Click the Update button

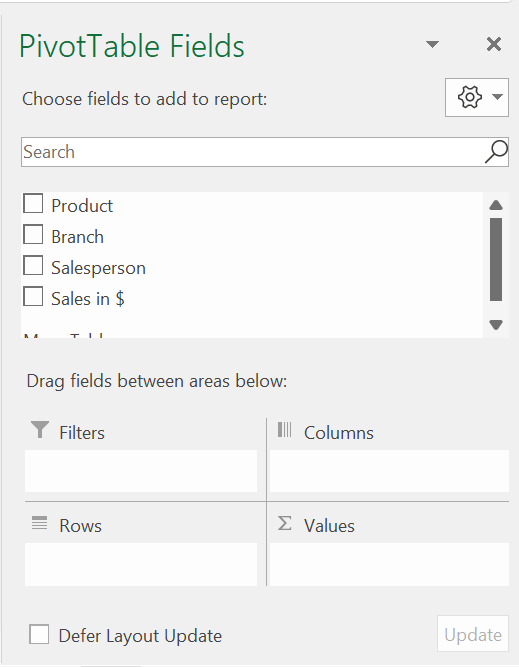[x=473, y=634]
